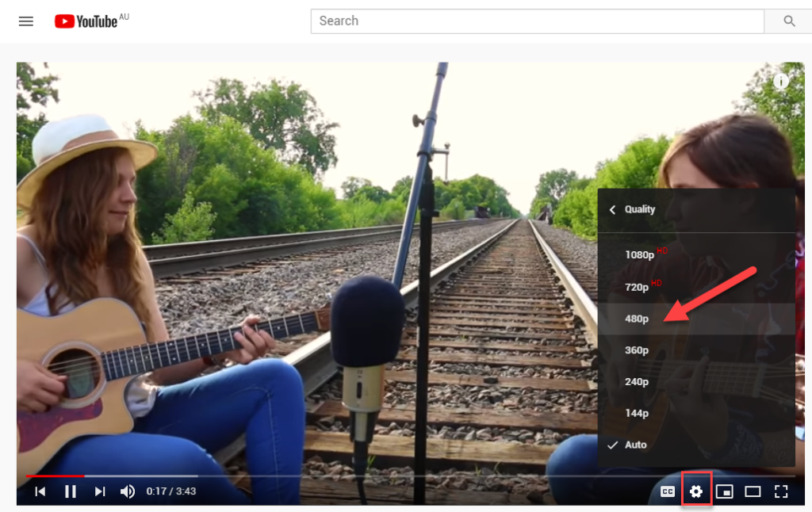Select 720p HD quality

point(696,286)
